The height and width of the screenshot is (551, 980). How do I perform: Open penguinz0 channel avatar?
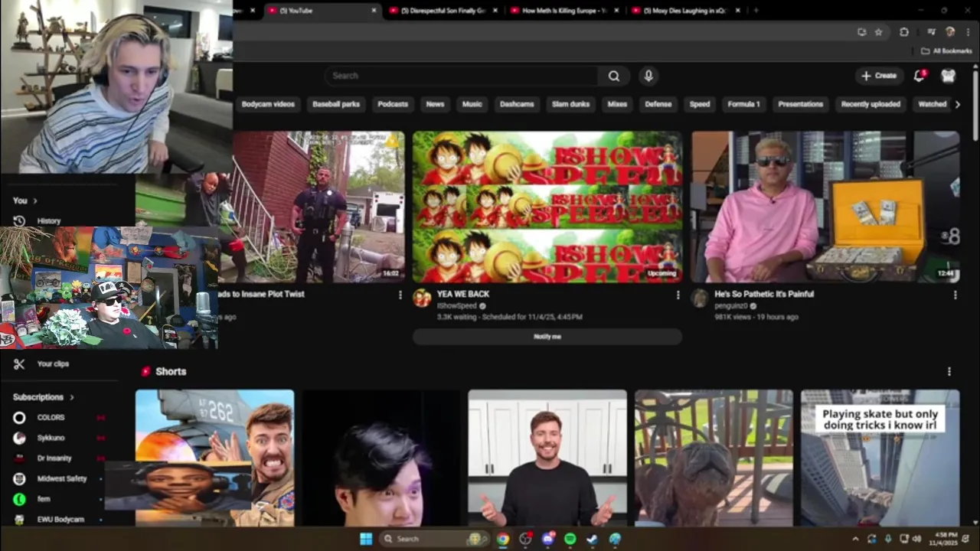[x=700, y=298]
